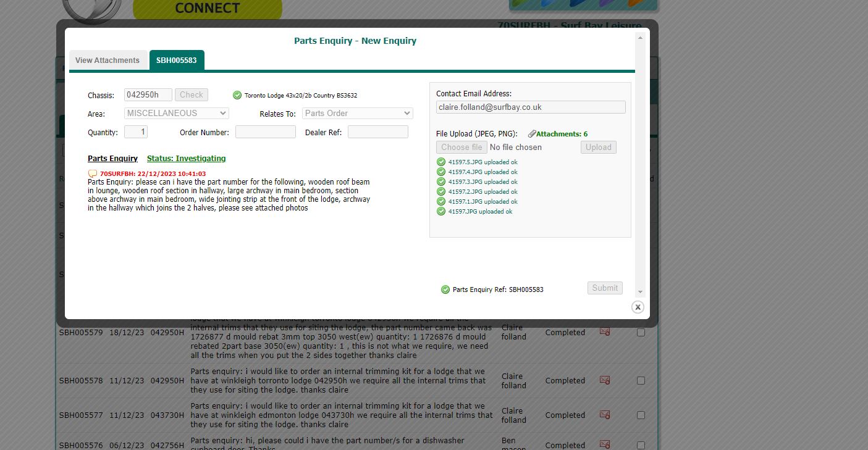868x450 pixels.
Task: Open the Relates To dropdown
Action: point(357,114)
